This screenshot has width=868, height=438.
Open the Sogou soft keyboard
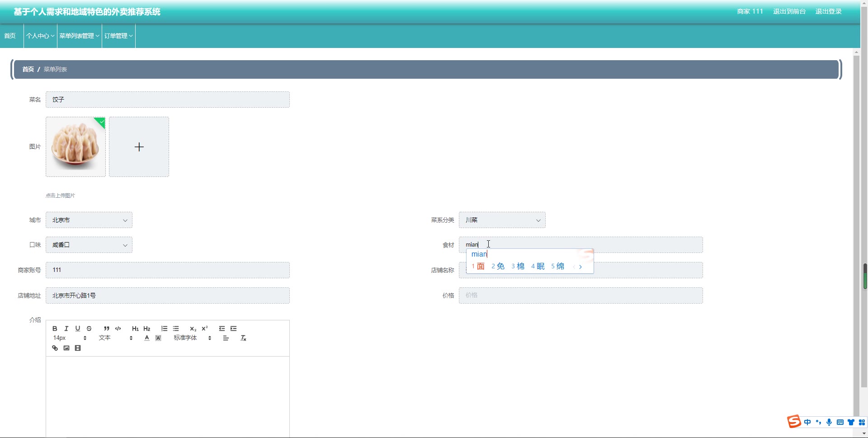click(x=840, y=422)
